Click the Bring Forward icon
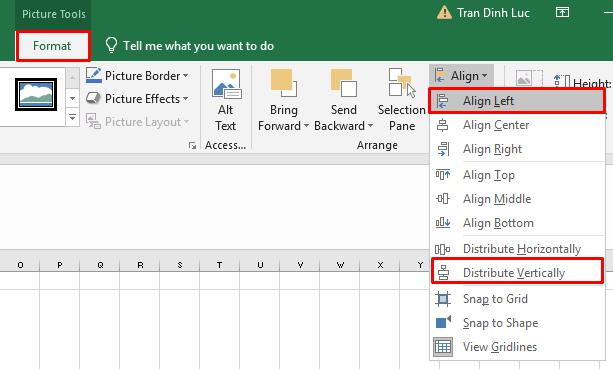Image resolution: width=613 pixels, height=369 pixels. [283, 83]
